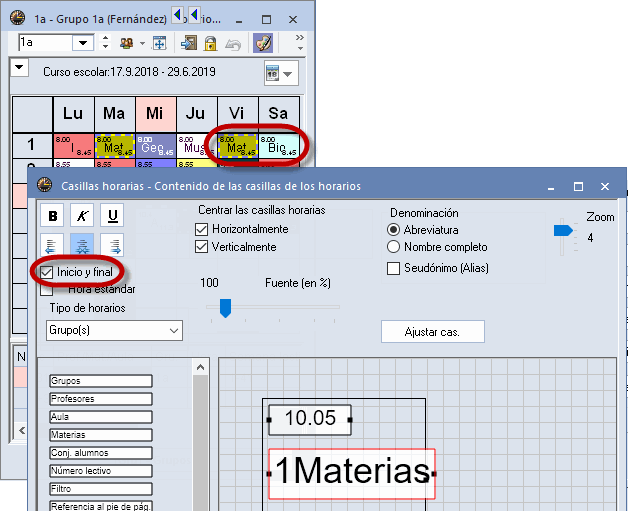Toggle the Inicio y final checkbox
This screenshot has height=511, width=628.
[46, 273]
